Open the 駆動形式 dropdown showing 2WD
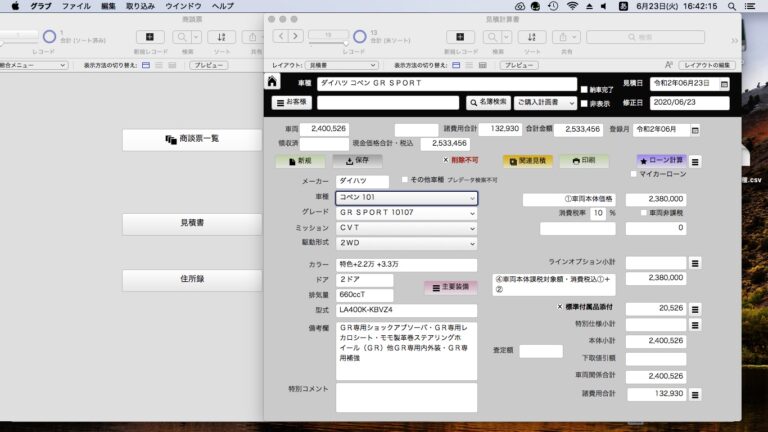The image size is (768, 432). (x=407, y=243)
